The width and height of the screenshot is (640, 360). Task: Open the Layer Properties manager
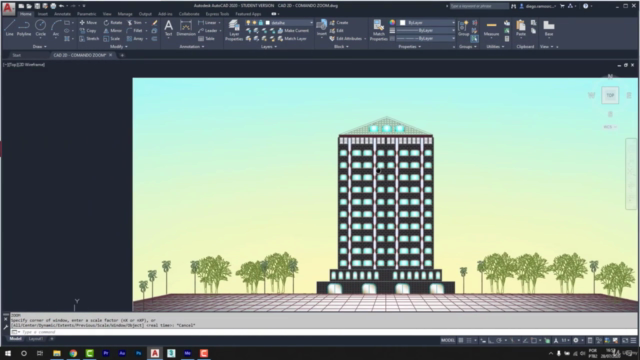[x=234, y=30]
